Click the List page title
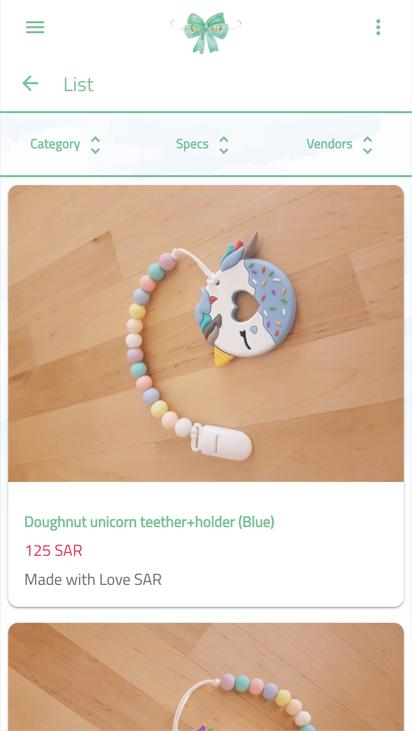The width and height of the screenshot is (412, 731). pos(78,84)
